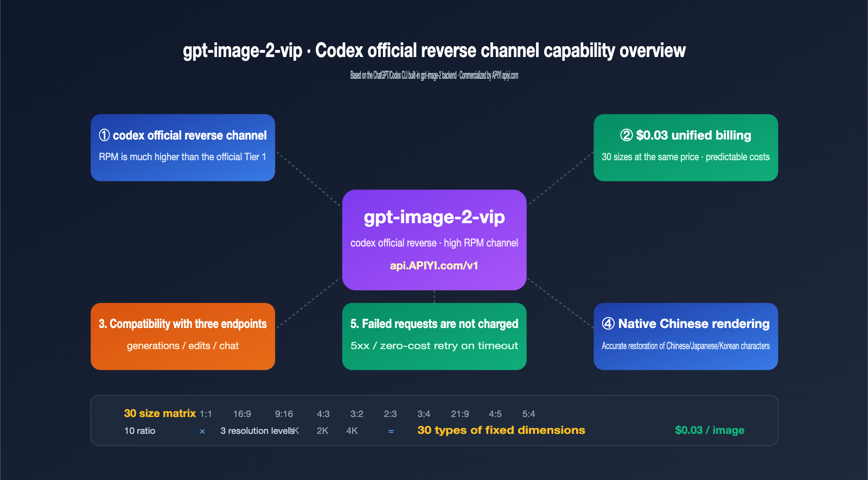Click the '3 resolution levels' label
The height and width of the screenshot is (480, 868).
257,431
